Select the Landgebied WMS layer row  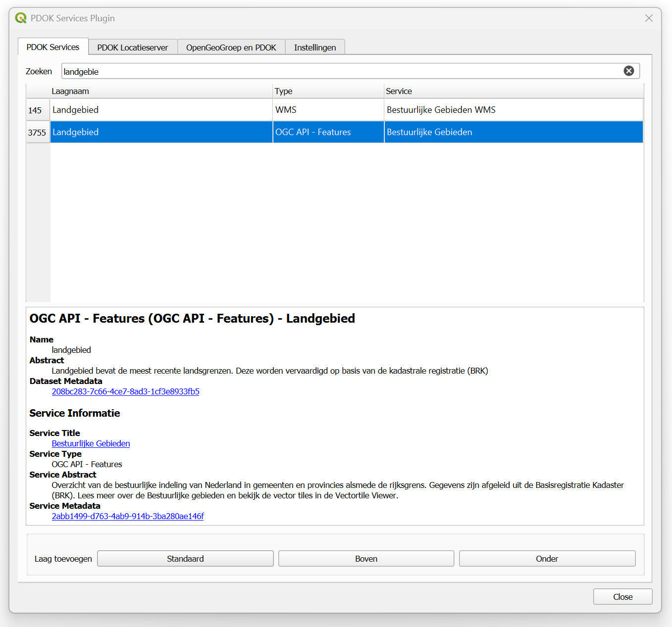pos(161,110)
